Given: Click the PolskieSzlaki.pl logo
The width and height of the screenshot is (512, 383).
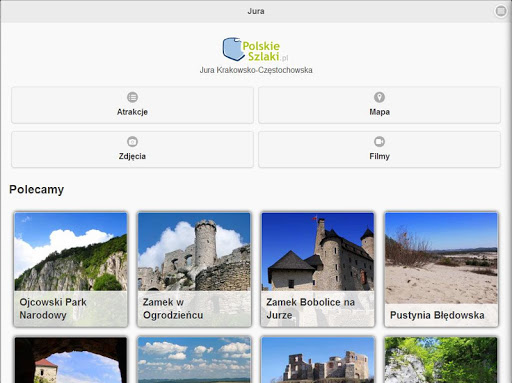Looking at the screenshot, I should pos(255,49).
